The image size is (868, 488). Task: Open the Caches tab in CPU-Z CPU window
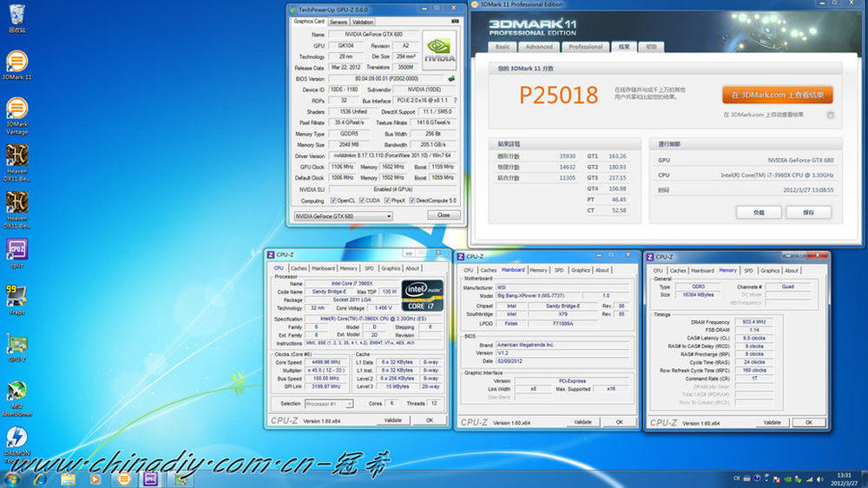click(x=299, y=268)
